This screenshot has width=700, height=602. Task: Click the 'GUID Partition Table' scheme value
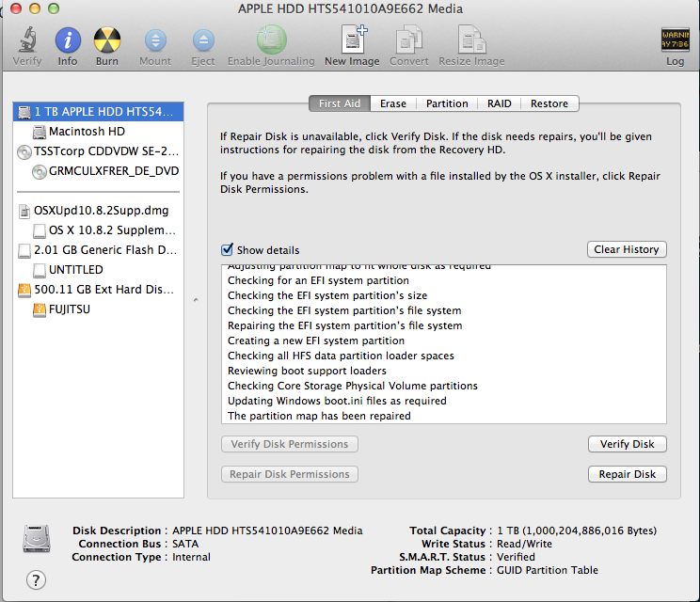pyautogui.click(x=548, y=570)
